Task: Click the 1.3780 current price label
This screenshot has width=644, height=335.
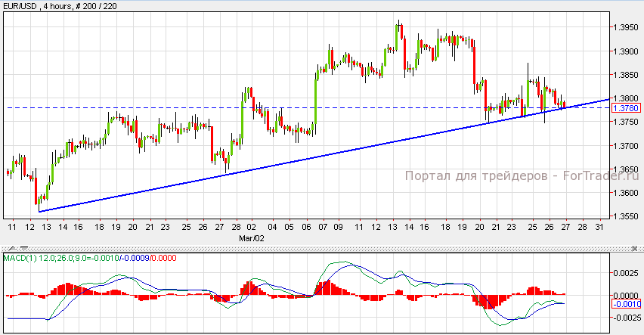Action: (x=625, y=108)
